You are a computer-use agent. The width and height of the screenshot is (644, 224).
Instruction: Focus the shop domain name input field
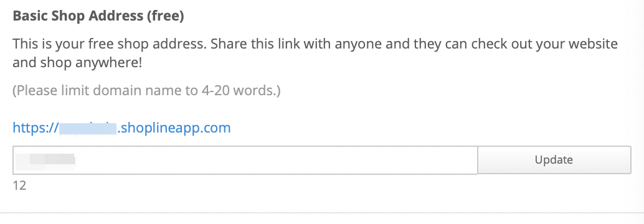point(245,160)
